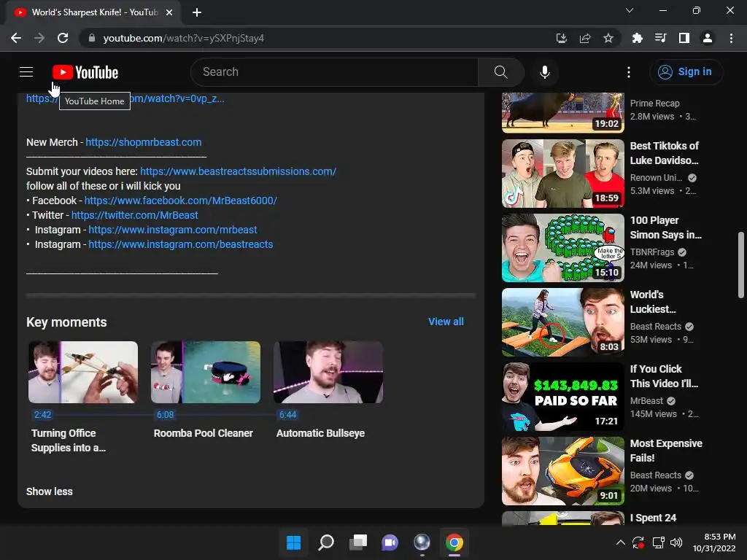Screen dimensions: 747x560
Task: Click the If You Click This Video title
Action: 664,376
